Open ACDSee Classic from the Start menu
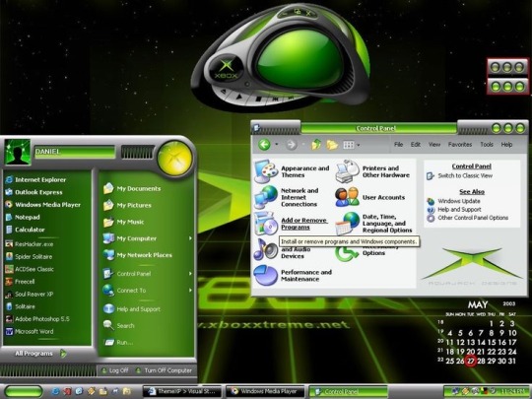The image size is (532, 399). point(30,269)
